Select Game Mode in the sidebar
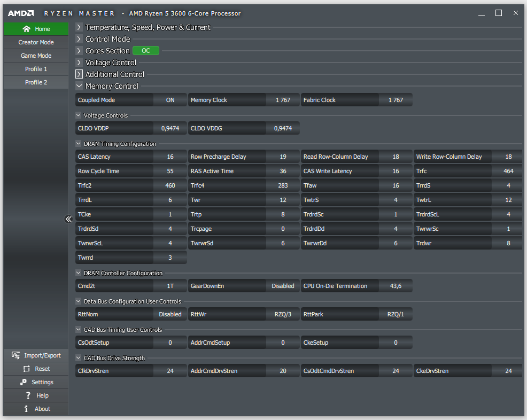527x420 pixels. pyautogui.click(x=36, y=56)
